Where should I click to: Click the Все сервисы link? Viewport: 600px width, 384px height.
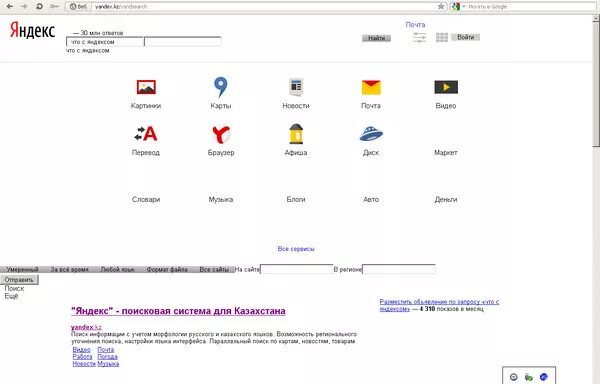[296, 249]
